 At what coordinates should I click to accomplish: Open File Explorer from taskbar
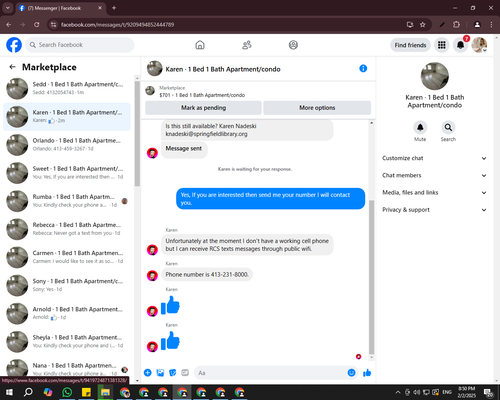coord(105,392)
